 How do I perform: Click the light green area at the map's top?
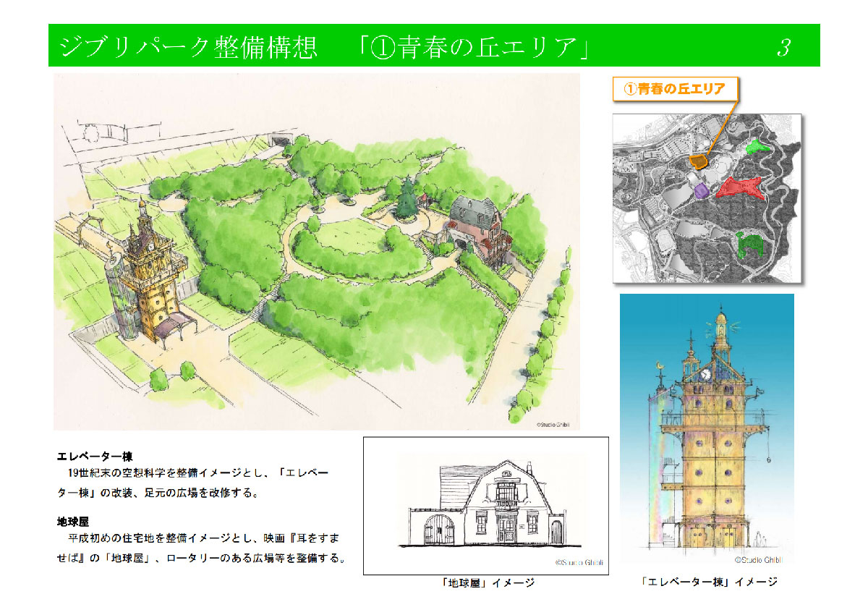(x=756, y=147)
